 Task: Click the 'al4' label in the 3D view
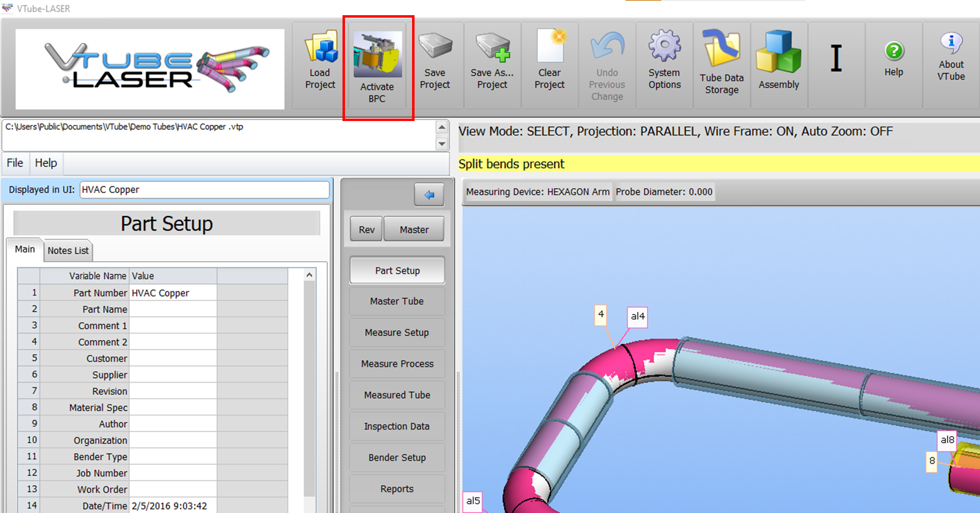click(637, 317)
